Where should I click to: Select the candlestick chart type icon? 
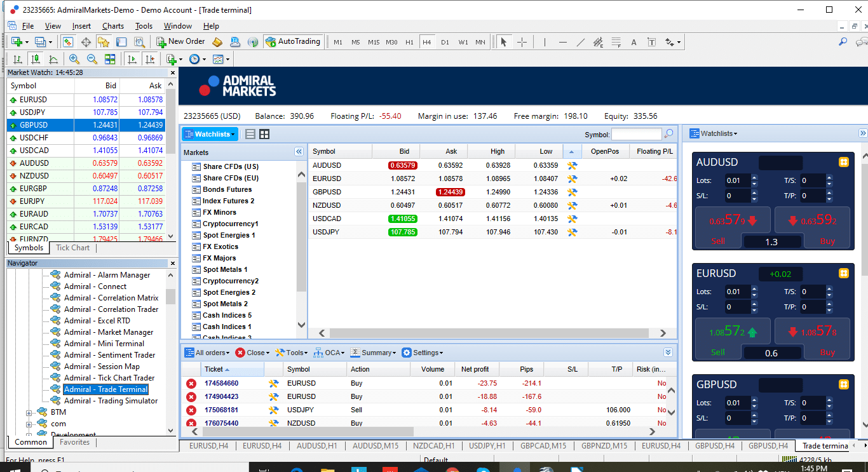click(36, 59)
